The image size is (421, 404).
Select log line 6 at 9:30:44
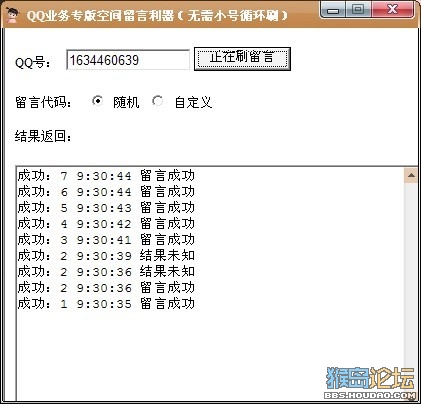tap(106, 191)
